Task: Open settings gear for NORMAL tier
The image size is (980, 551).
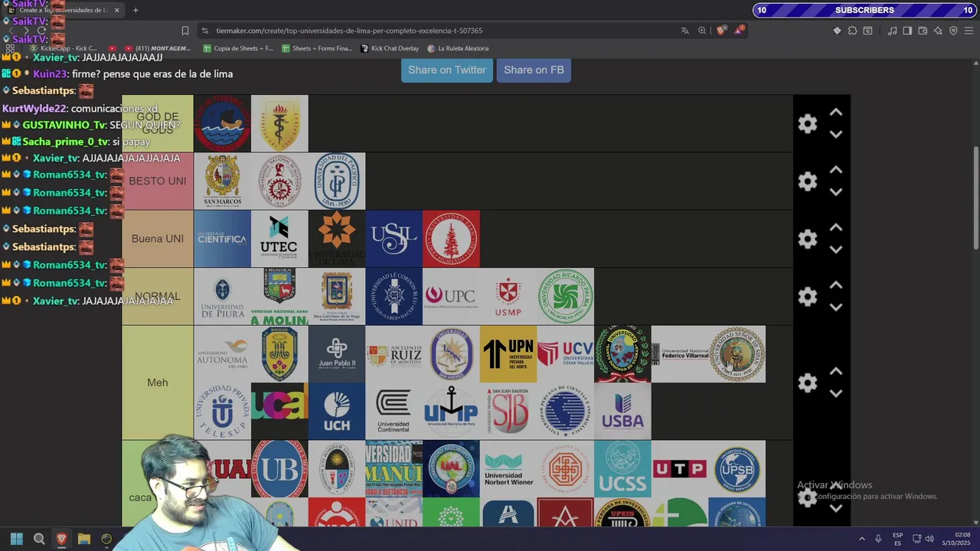Action: coord(808,296)
